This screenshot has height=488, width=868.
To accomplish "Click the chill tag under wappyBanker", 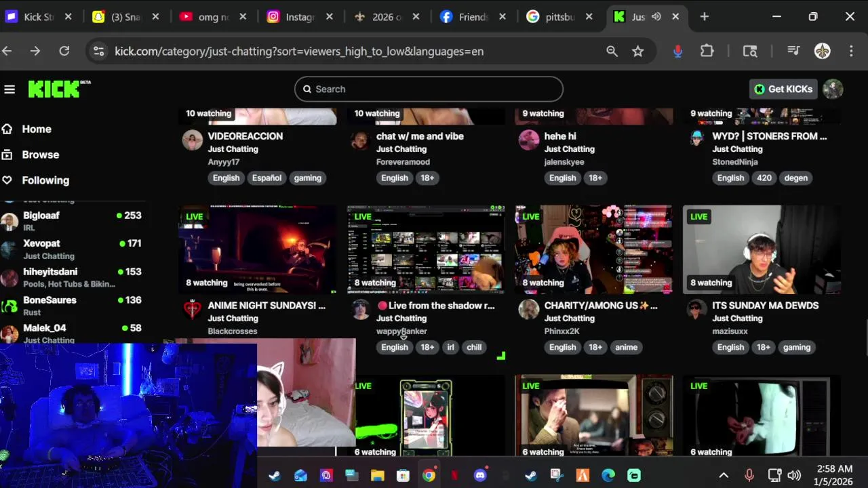I will tap(474, 347).
